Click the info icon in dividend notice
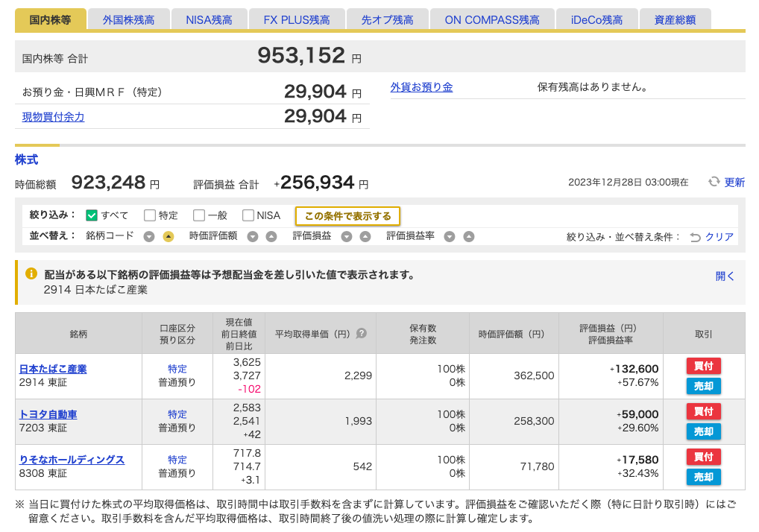 pos(31,273)
